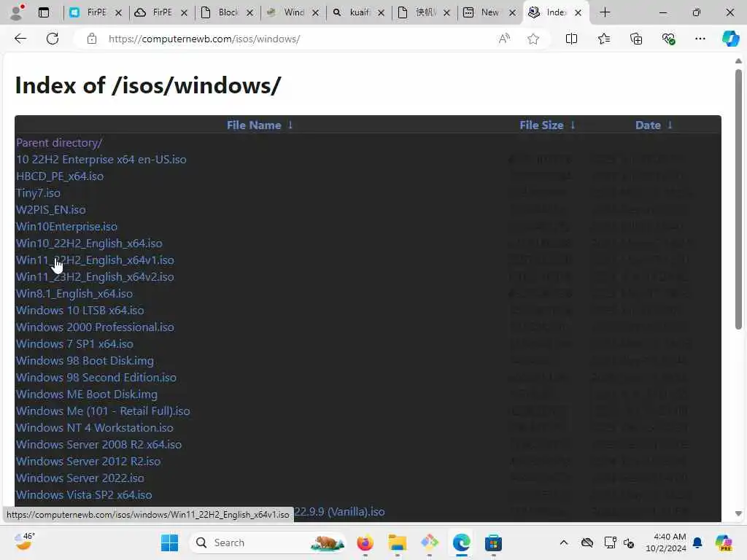Image resolution: width=747 pixels, height=560 pixels.
Task: Go back with the browser back arrow
Action: [x=20, y=39]
